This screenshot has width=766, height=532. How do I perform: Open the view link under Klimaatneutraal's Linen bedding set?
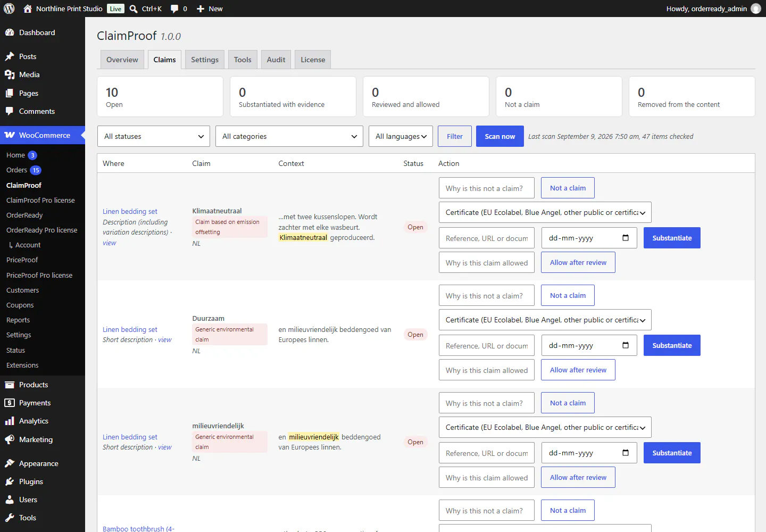coord(110,243)
